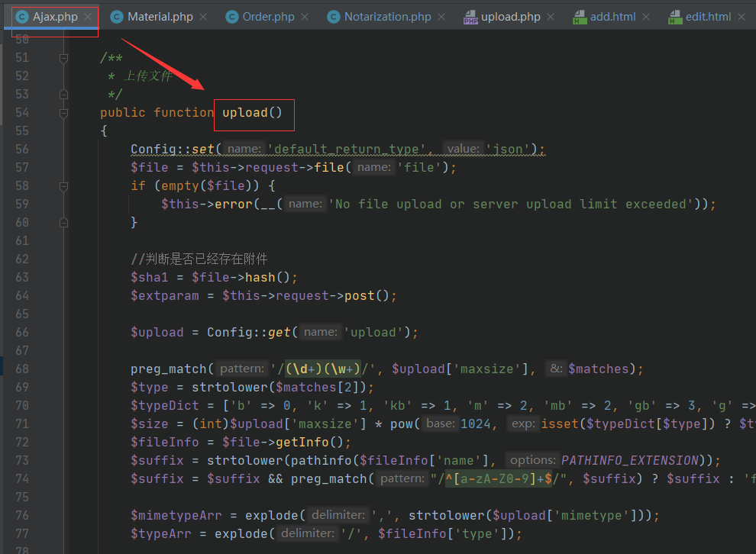This screenshot has width=756, height=554.
Task: Toggle the comment end fold marker at line 53
Action: [x=63, y=95]
